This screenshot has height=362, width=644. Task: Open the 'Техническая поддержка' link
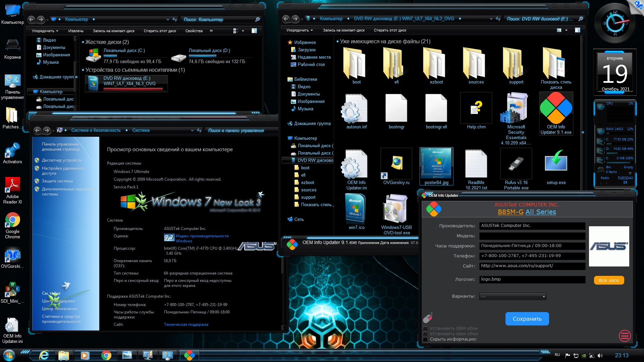pos(186,324)
